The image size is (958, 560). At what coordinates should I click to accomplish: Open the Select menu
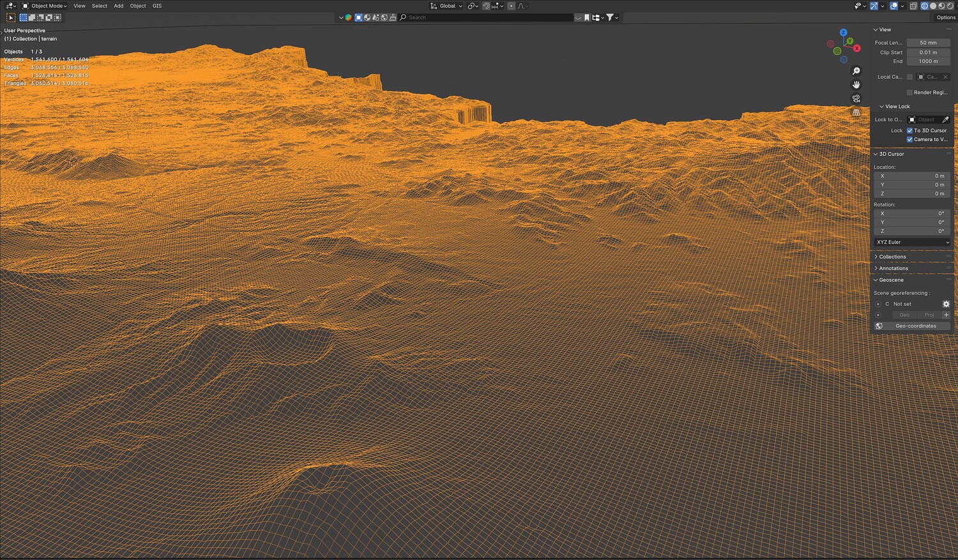(100, 6)
